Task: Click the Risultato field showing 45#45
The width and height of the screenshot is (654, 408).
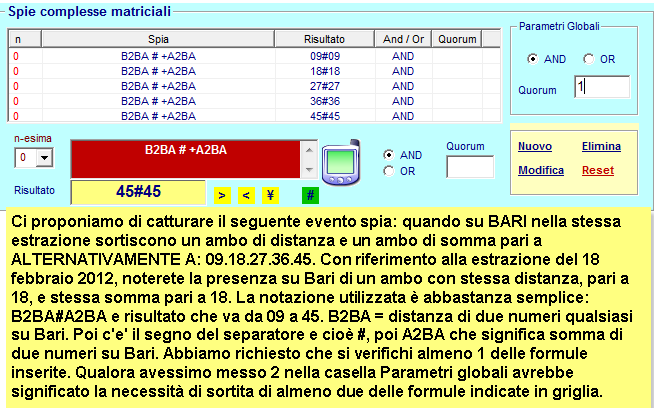Action: pyautogui.click(x=138, y=192)
